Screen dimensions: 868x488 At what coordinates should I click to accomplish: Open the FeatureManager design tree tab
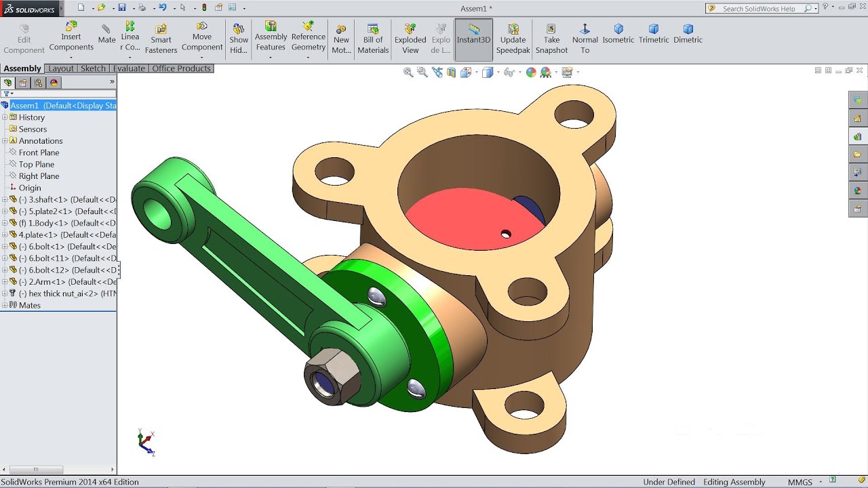click(8, 83)
